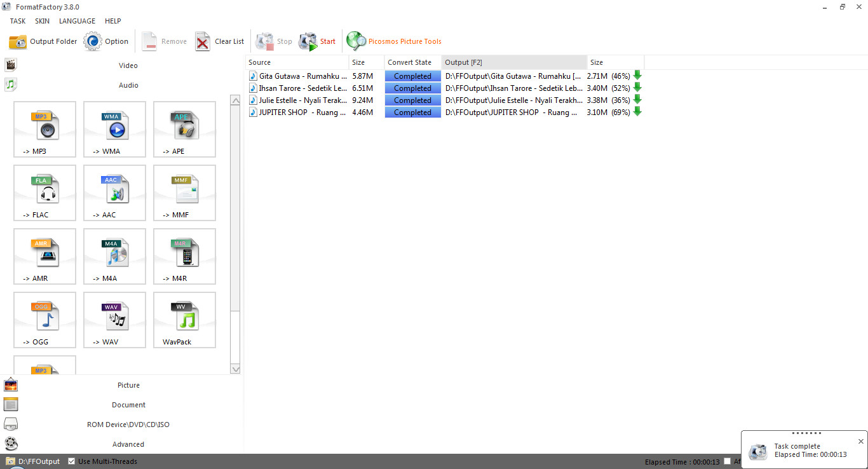Choose the -> WAV conversion format
The height and width of the screenshot is (469, 868).
(114, 320)
